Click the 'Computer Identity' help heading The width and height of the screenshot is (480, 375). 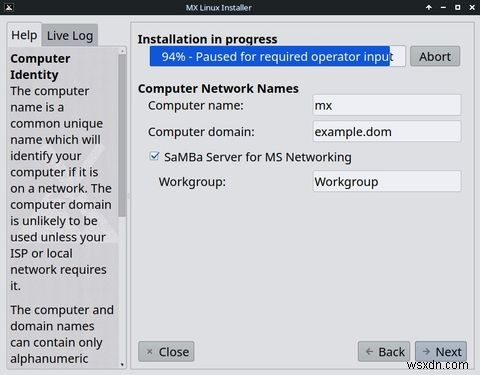40,66
